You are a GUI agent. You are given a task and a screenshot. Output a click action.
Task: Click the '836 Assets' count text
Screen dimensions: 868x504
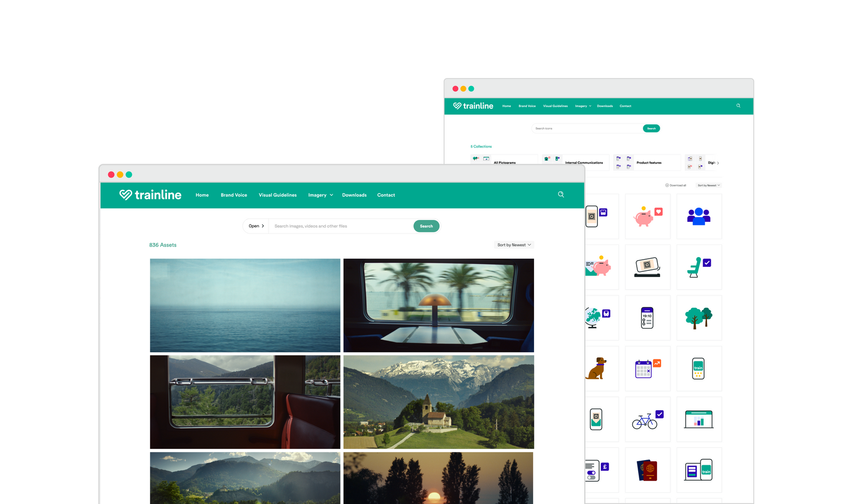point(163,245)
